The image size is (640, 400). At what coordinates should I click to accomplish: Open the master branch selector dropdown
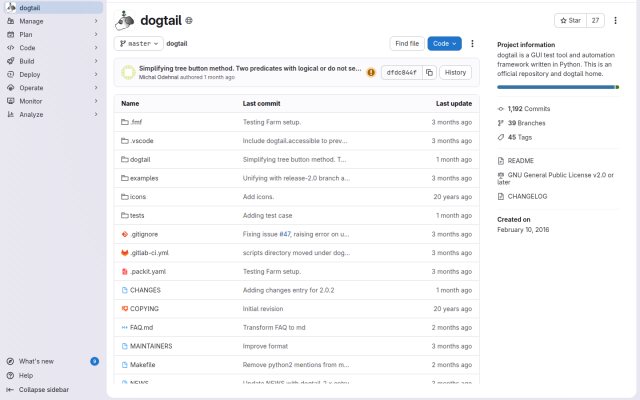pos(139,44)
